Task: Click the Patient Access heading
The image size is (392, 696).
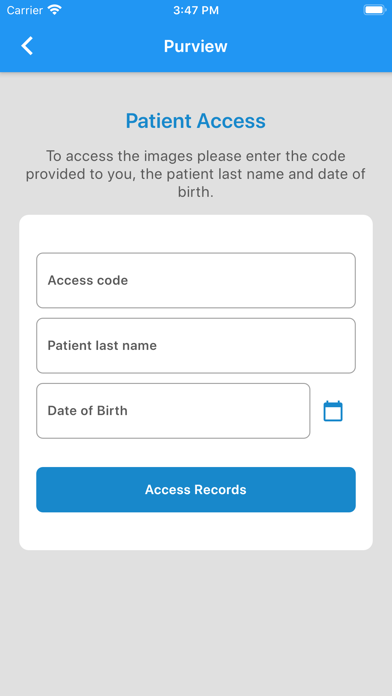Action: pyautogui.click(x=196, y=121)
